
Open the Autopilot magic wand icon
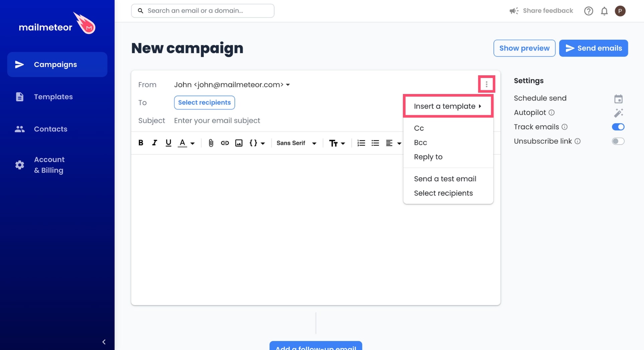618,113
